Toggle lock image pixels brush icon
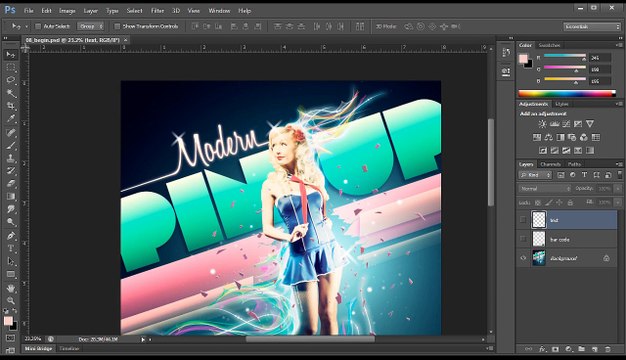This screenshot has height=360, width=626. pyautogui.click(x=549, y=203)
